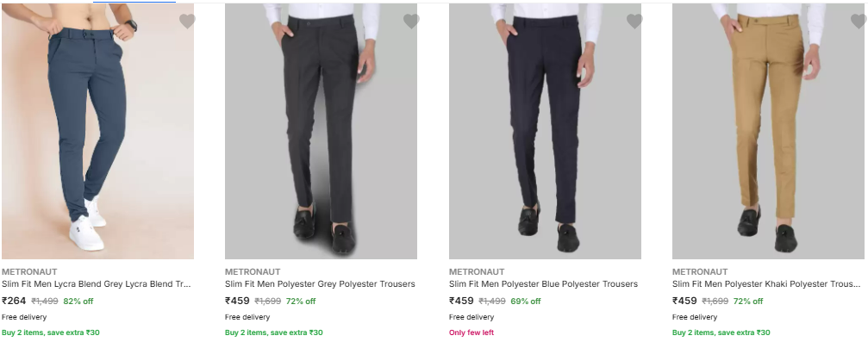Open Slim Fit Men Lycra Blend Grey link
The height and width of the screenshot is (342, 868).
pyautogui.click(x=97, y=284)
